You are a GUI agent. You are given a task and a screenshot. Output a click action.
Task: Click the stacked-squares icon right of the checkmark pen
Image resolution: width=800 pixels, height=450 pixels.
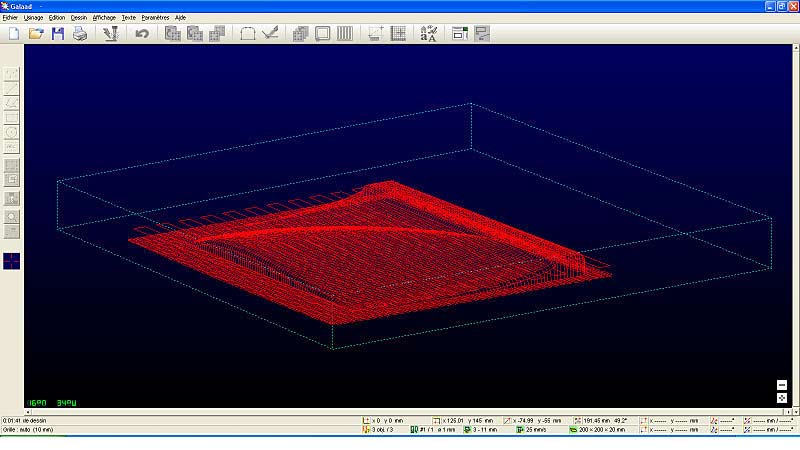click(301, 34)
